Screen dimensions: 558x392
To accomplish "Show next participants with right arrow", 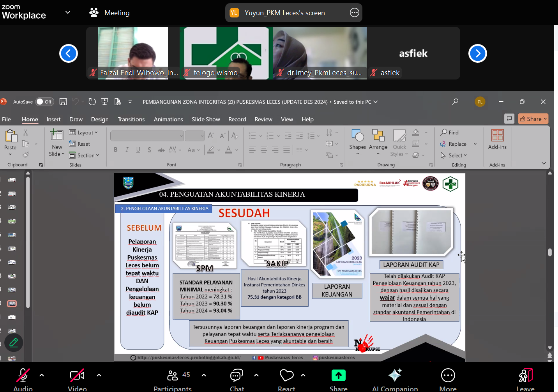I will coord(477,53).
